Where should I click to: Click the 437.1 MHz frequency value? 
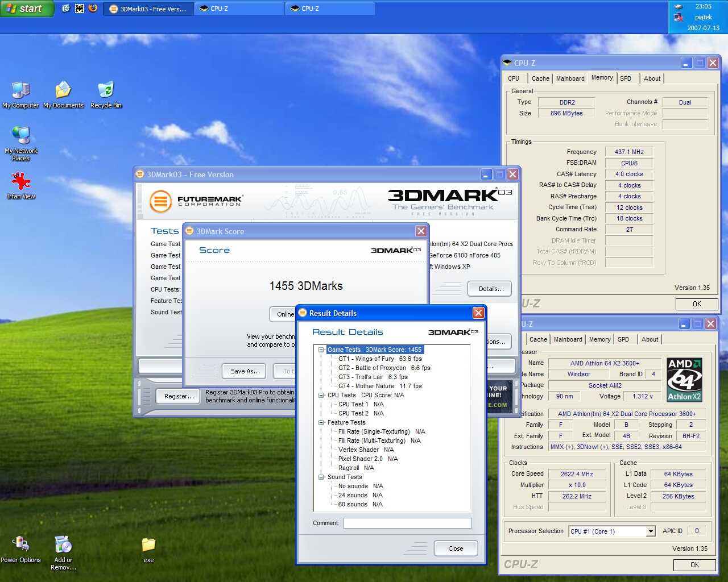(629, 152)
